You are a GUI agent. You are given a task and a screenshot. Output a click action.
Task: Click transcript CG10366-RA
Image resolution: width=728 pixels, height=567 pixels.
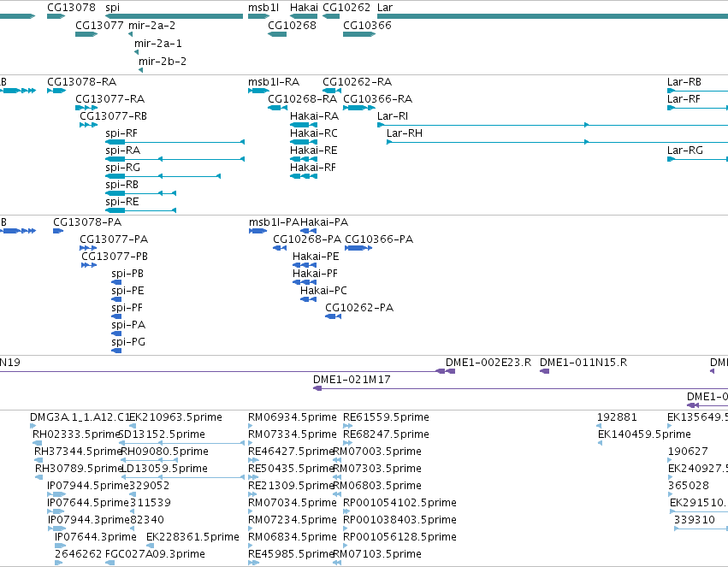click(377, 99)
